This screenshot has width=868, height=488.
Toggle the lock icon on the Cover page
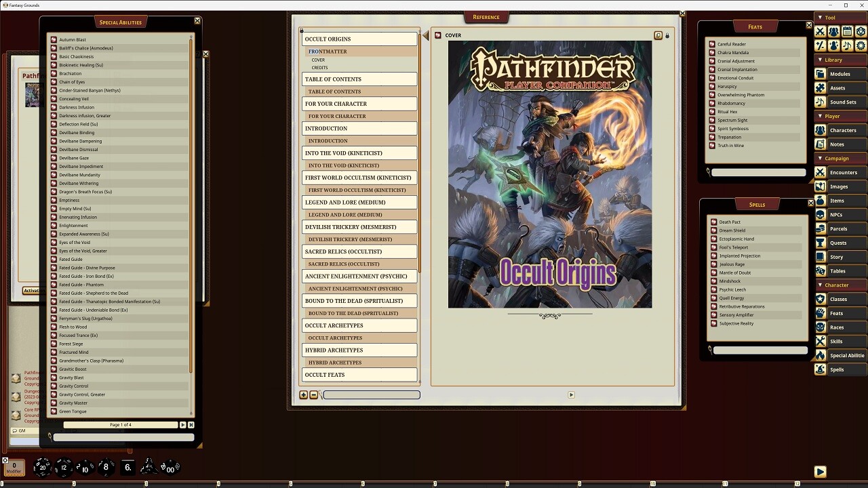667,35
